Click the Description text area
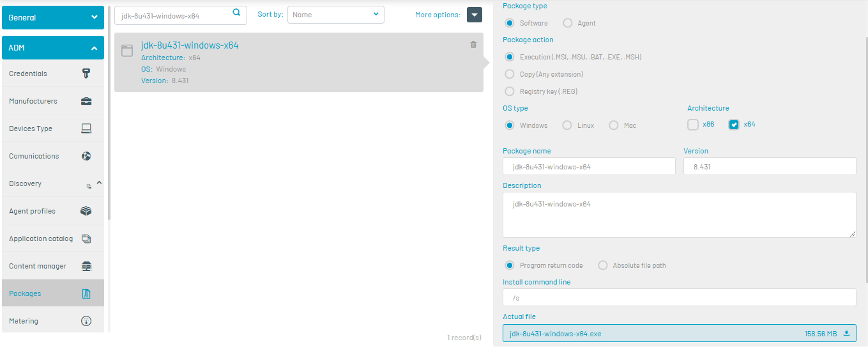 [x=680, y=215]
